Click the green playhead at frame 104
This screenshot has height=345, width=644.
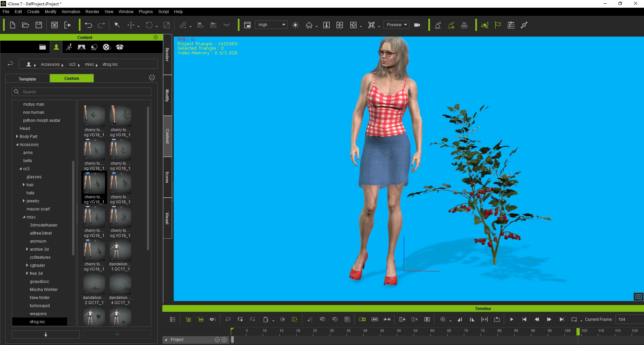point(578,332)
